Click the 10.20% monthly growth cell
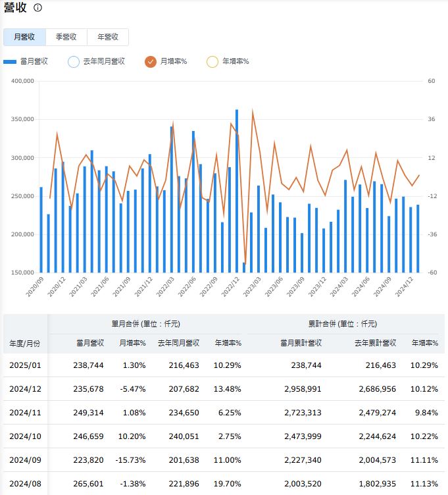The width and height of the screenshot is (448, 495). point(132,436)
